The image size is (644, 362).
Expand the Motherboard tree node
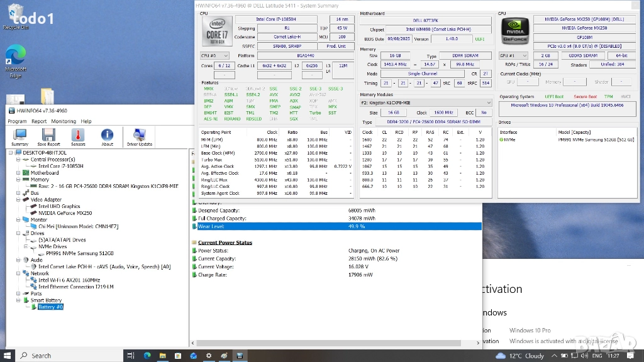pyautogui.click(x=18, y=173)
